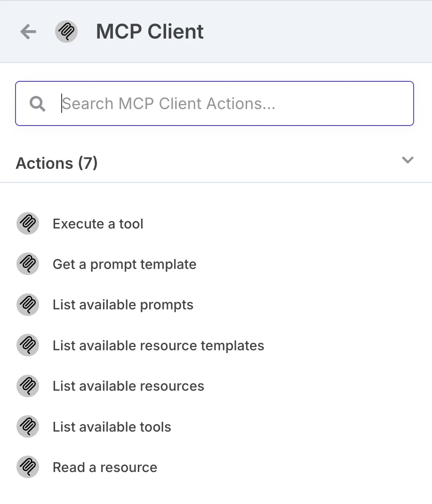This screenshot has height=504, width=432.
Task: Expand the Actions (7) header chevron
Action: [408, 160]
